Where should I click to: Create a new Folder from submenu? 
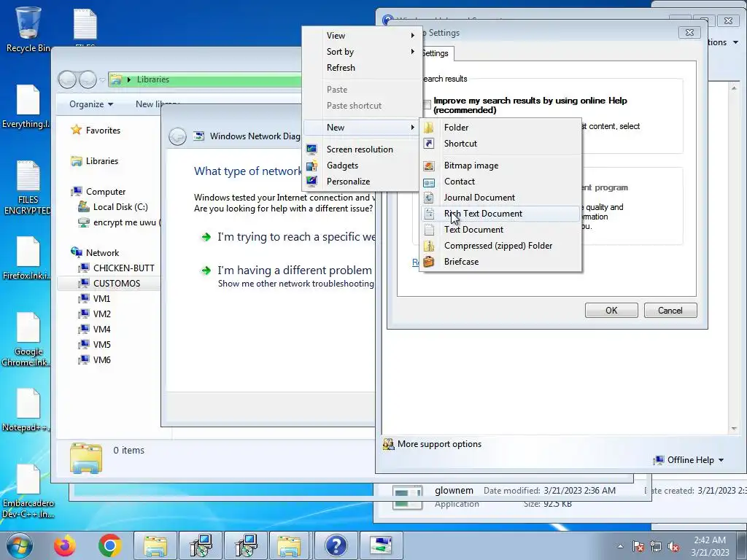(x=500, y=127)
